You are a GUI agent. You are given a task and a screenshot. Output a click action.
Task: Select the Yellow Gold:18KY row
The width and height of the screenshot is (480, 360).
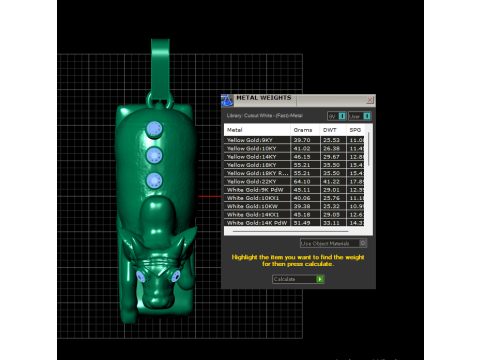pyautogui.click(x=294, y=165)
